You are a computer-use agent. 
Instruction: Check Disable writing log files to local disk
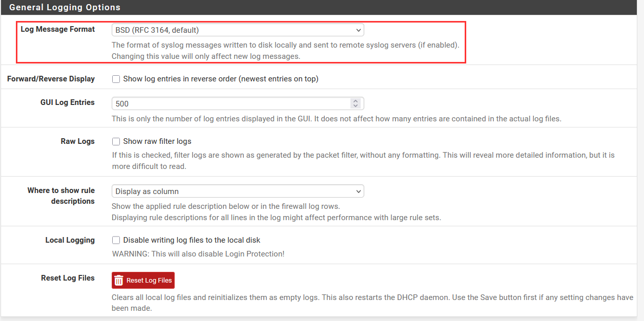(x=116, y=240)
